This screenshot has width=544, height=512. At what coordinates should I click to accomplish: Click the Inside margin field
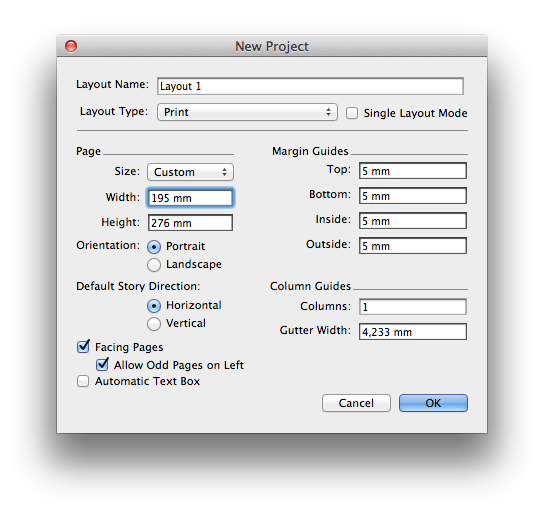pos(413,221)
